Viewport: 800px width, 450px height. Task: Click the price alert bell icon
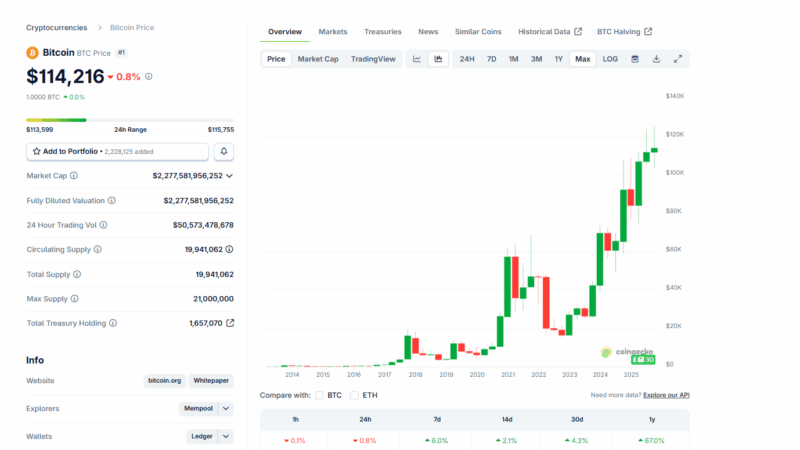(x=223, y=152)
